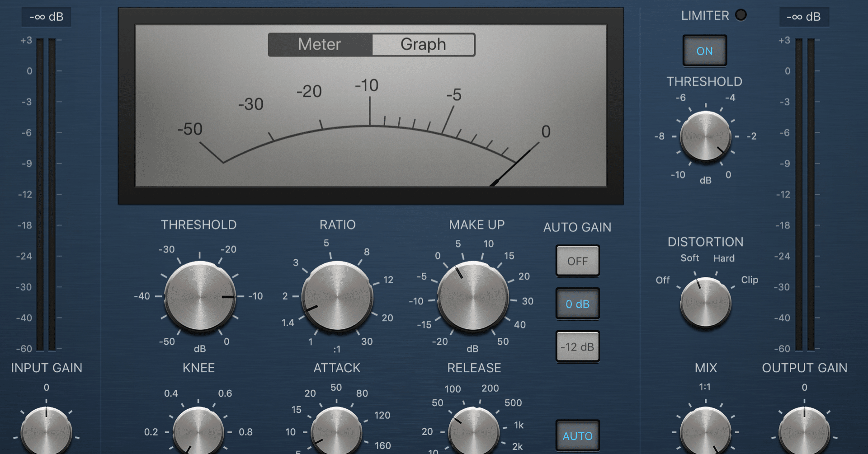This screenshot has height=454, width=868.
Task: Click the Output Gain knob
Action: pyautogui.click(x=804, y=431)
